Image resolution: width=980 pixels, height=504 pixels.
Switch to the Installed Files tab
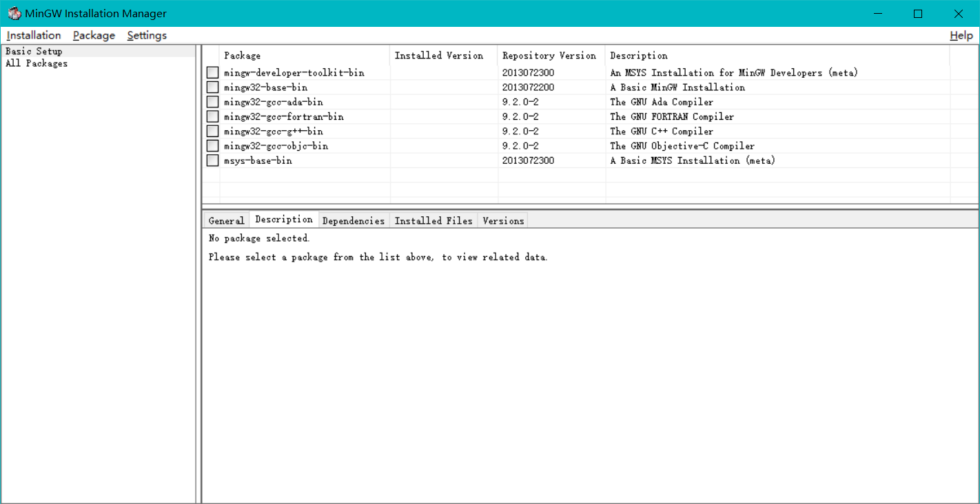433,221
